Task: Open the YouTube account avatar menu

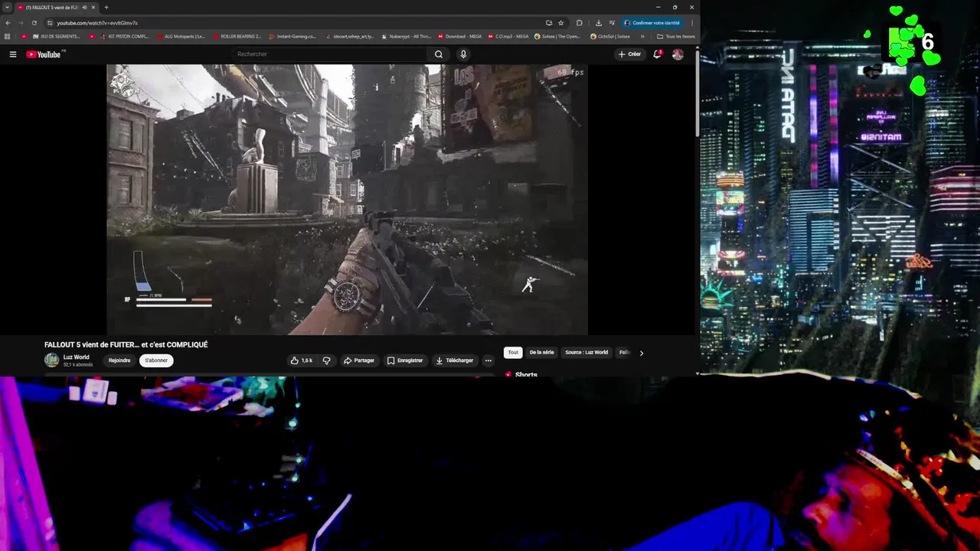Action: coord(678,54)
